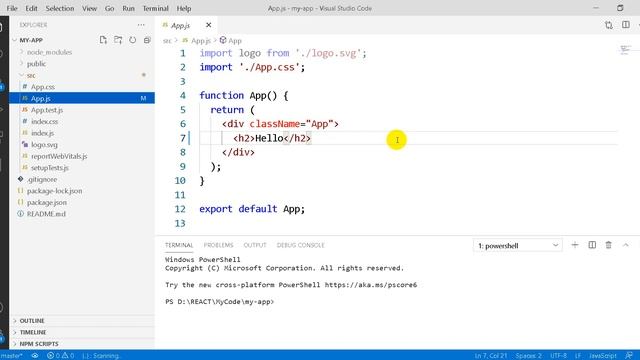Close the App.js editor tab
Viewport: 640px width, 360px height.
[209, 25]
